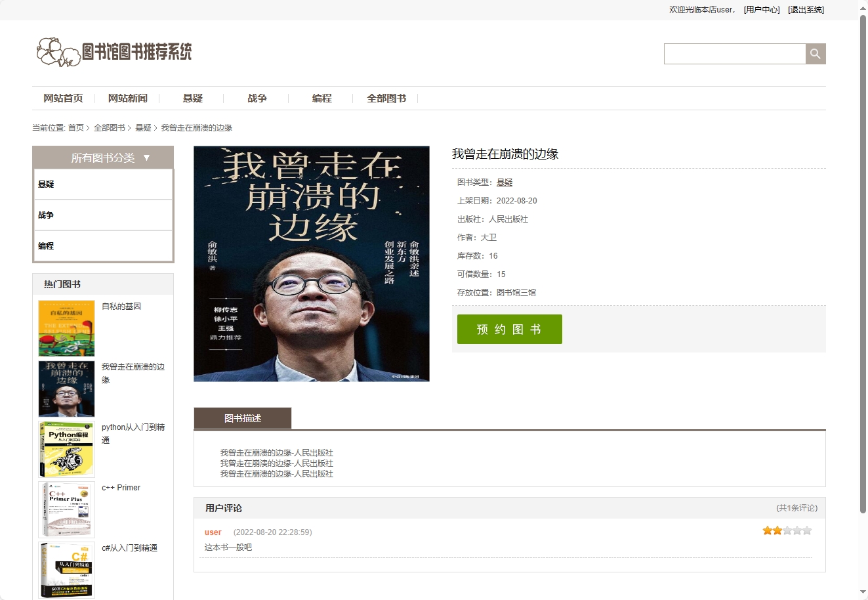Click the magnifying glass search icon
868x600 pixels.
point(815,53)
